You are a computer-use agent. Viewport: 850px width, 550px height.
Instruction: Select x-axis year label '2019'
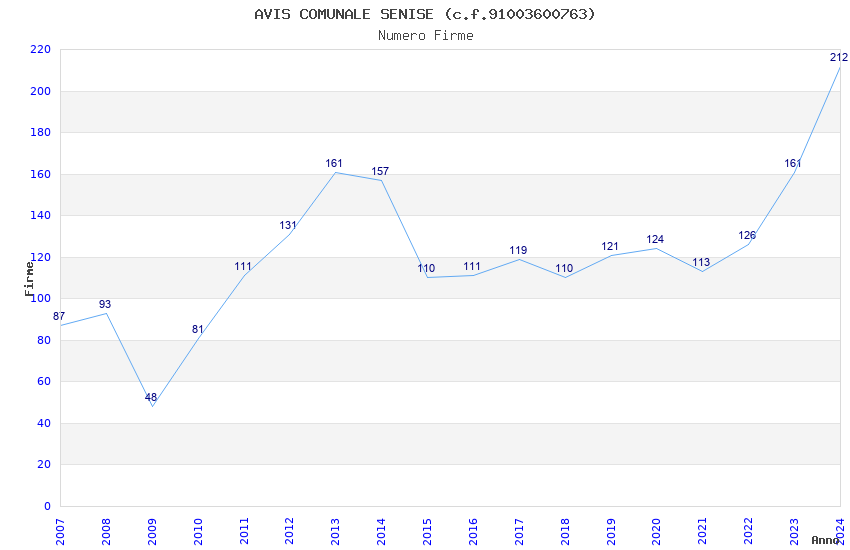[x=611, y=532]
